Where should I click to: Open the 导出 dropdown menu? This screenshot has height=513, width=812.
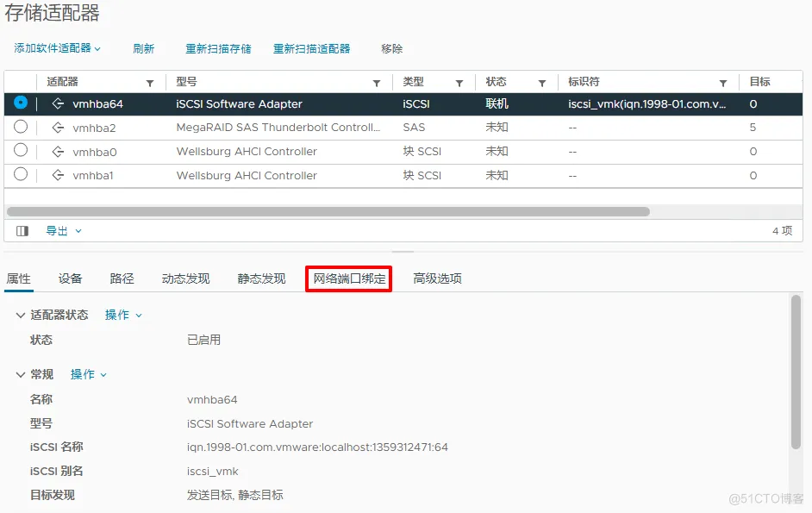click(64, 231)
